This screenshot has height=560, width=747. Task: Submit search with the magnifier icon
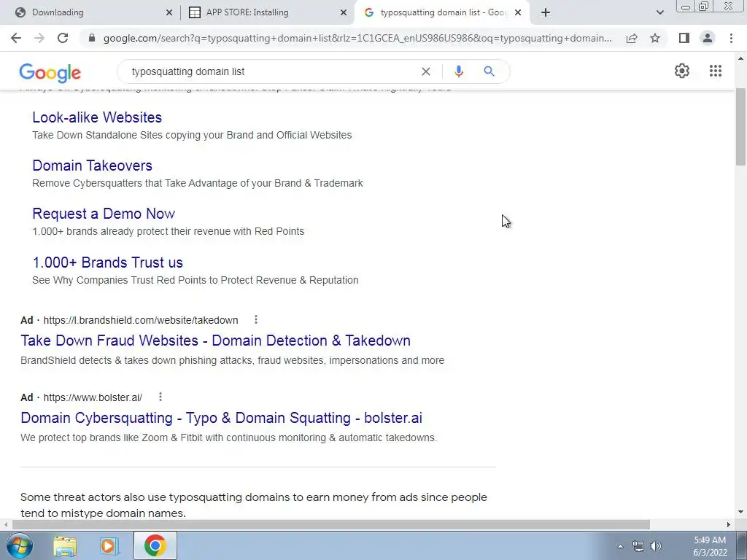[489, 71]
